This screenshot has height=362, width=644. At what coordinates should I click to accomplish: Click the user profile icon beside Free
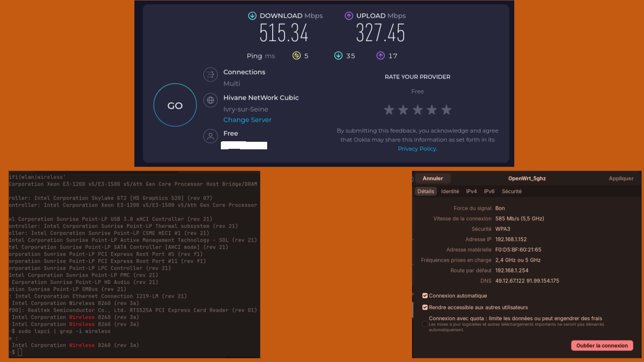point(210,136)
